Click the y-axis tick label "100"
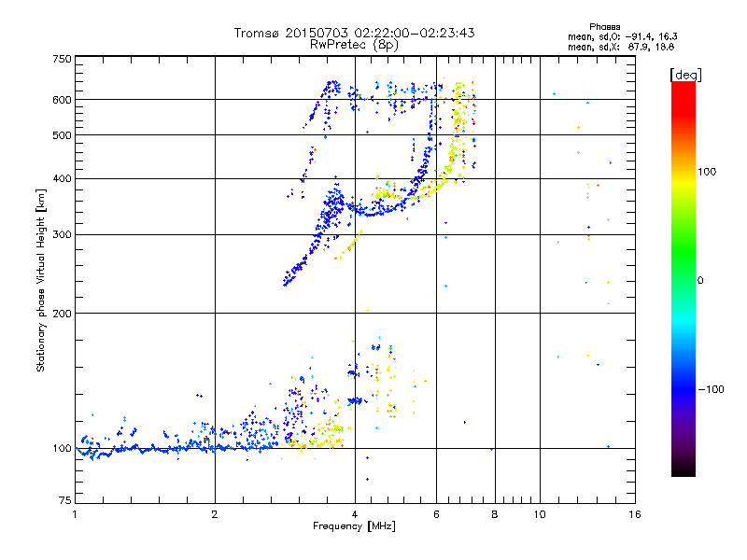This screenshot has width=747, height=560. (62, 449)
